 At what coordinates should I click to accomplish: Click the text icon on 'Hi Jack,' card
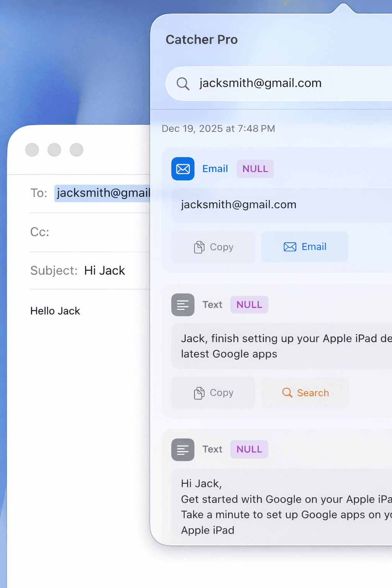pos(183,449)
